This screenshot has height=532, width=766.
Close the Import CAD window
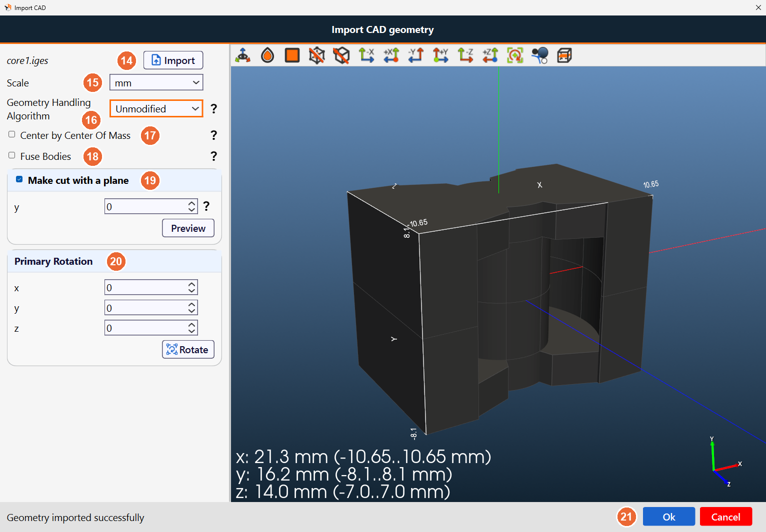758,7
